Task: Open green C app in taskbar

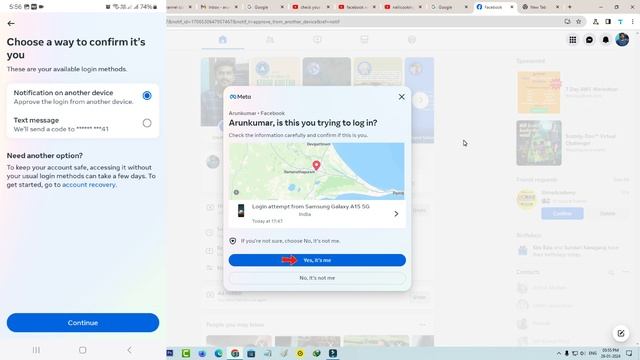Action: [186, 353]
